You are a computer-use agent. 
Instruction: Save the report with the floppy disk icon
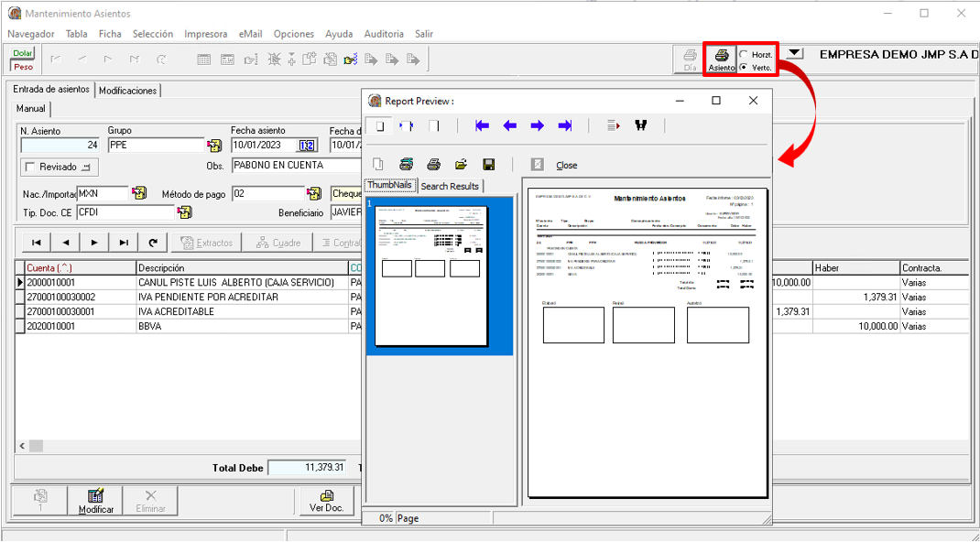[489, 165]
